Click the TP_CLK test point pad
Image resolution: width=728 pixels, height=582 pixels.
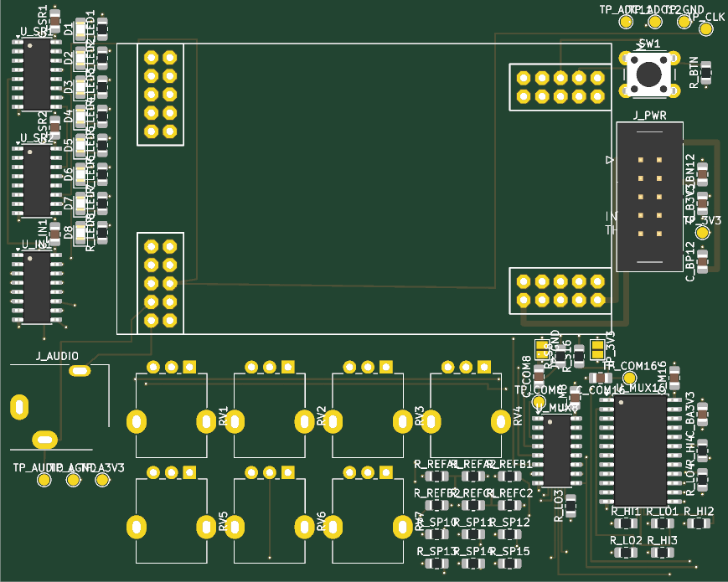[x=705, y=29]
